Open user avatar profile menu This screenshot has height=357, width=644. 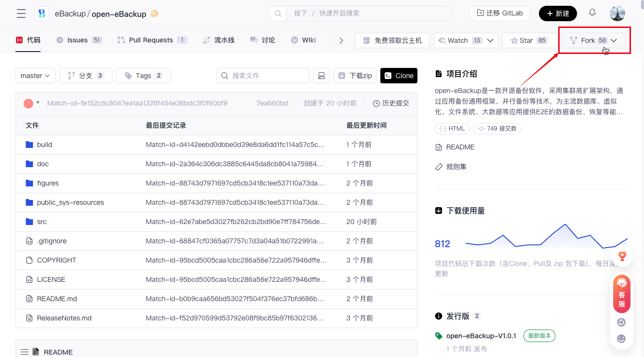[x=617, y=13]
